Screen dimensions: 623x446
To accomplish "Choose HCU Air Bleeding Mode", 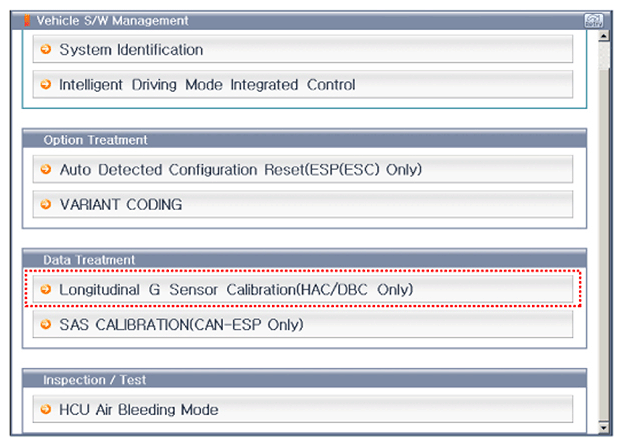I will click(303, 409).
